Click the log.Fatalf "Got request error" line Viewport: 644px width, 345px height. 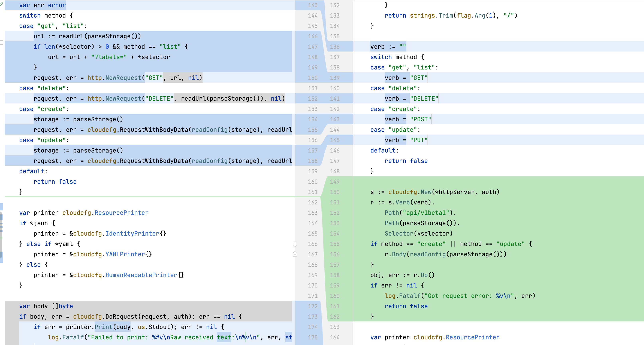[459, 296]
